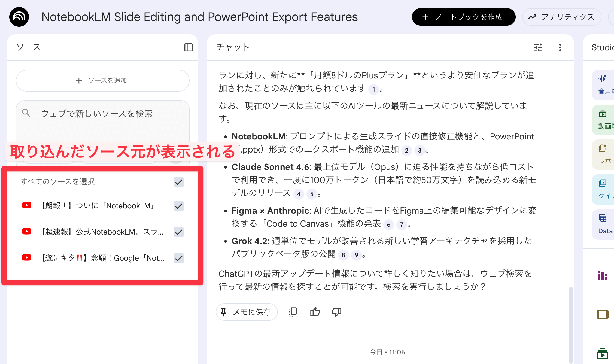Open the chat three-dot options menu
This screenshot has width=614, height=364.
[560, 47]
